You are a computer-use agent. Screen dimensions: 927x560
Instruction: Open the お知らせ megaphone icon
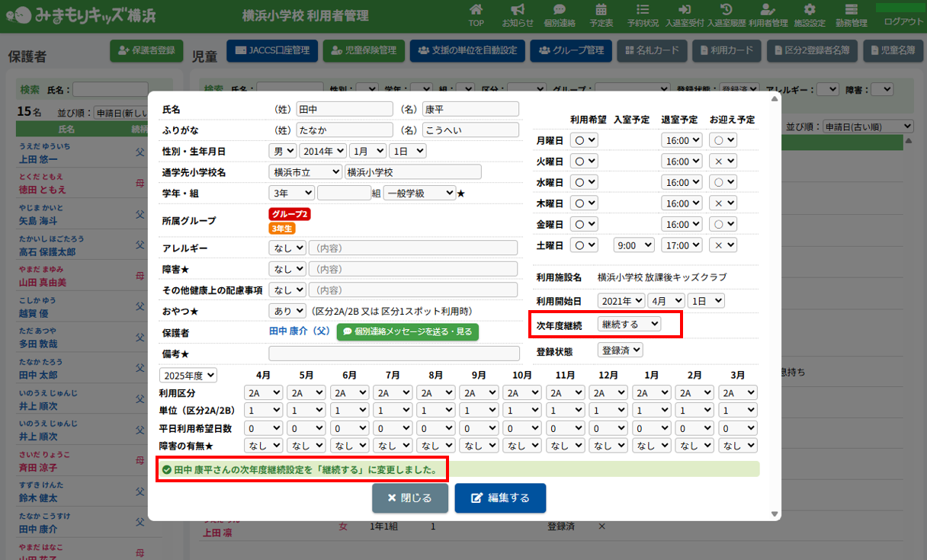[518, 10]
